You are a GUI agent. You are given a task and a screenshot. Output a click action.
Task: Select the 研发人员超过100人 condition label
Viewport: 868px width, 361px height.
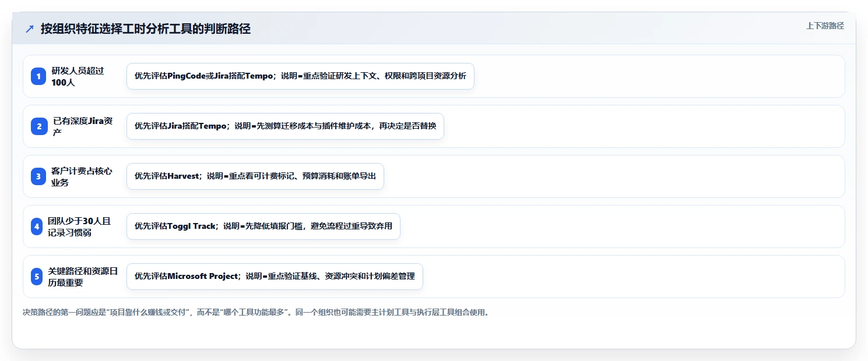point(78,76)
